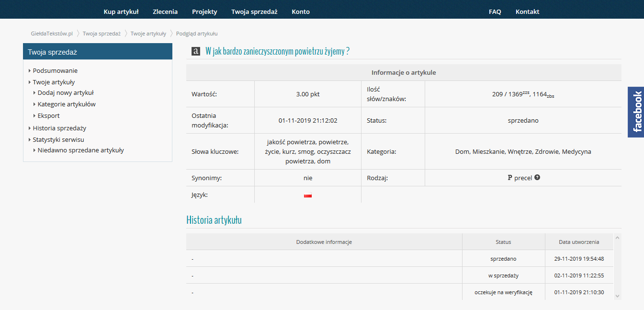The height and width of the screenshot is (310, 644).
Task: Open "Kategorie artykułów" in the sidebar
Action: tap(66, 104)
